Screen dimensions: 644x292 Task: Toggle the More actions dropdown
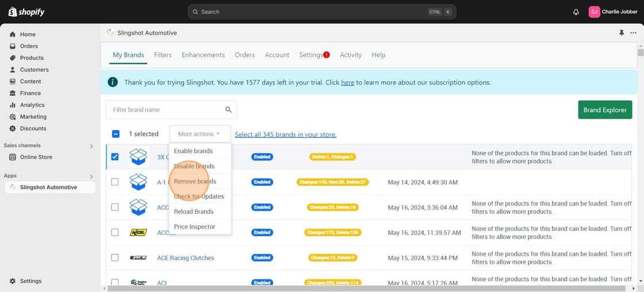tap(200, 134)
